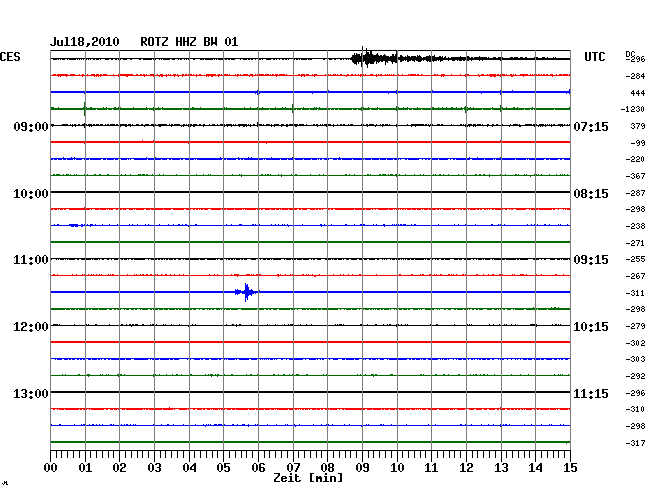Select the DC offset value -238

click(x=635, y=226)
